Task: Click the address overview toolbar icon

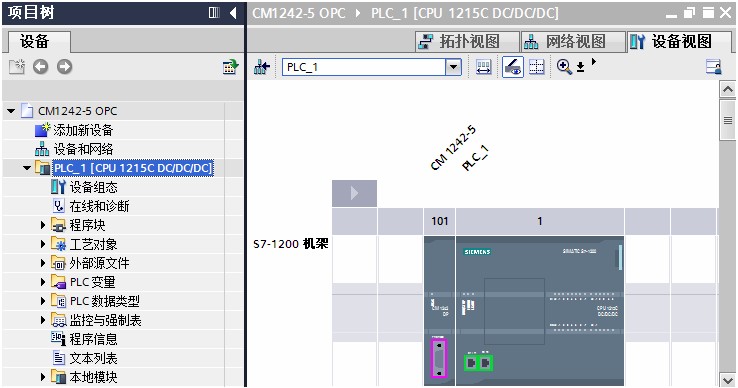Action: [483, 67]
